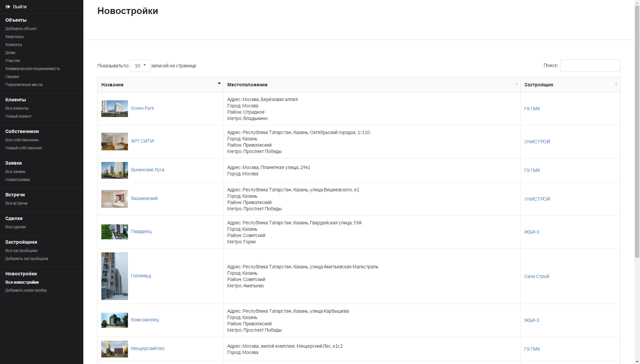Sort table by Местоположение column arrows
The image size is (640, 364).
[x=516, y=84]
